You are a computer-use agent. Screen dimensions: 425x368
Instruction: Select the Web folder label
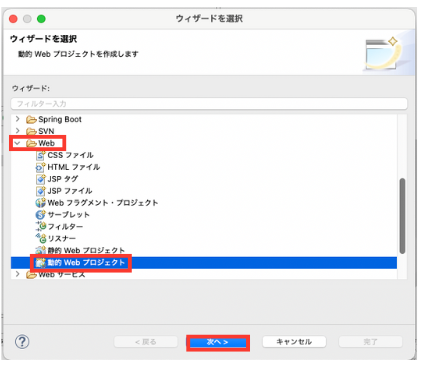[47, 143]
